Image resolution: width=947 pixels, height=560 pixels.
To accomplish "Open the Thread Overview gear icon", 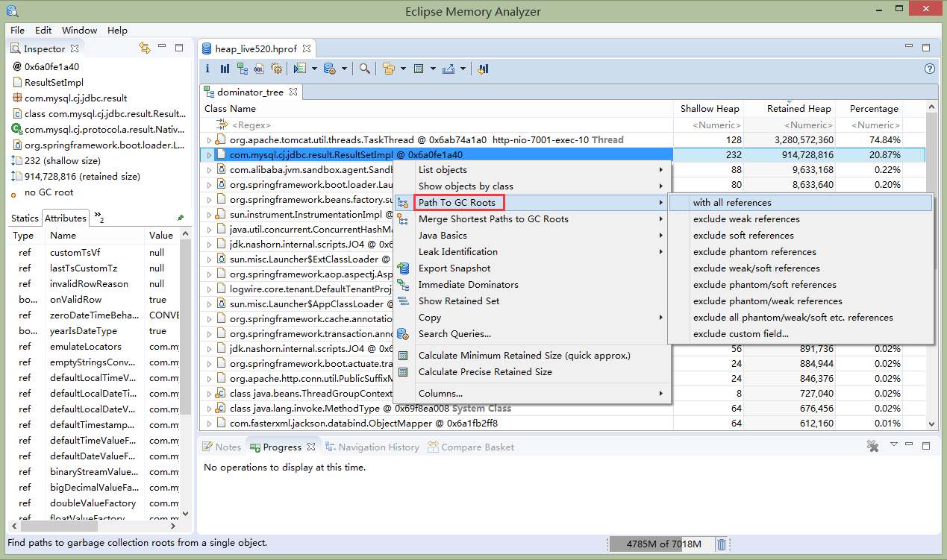I will click(x=277, y=69).
